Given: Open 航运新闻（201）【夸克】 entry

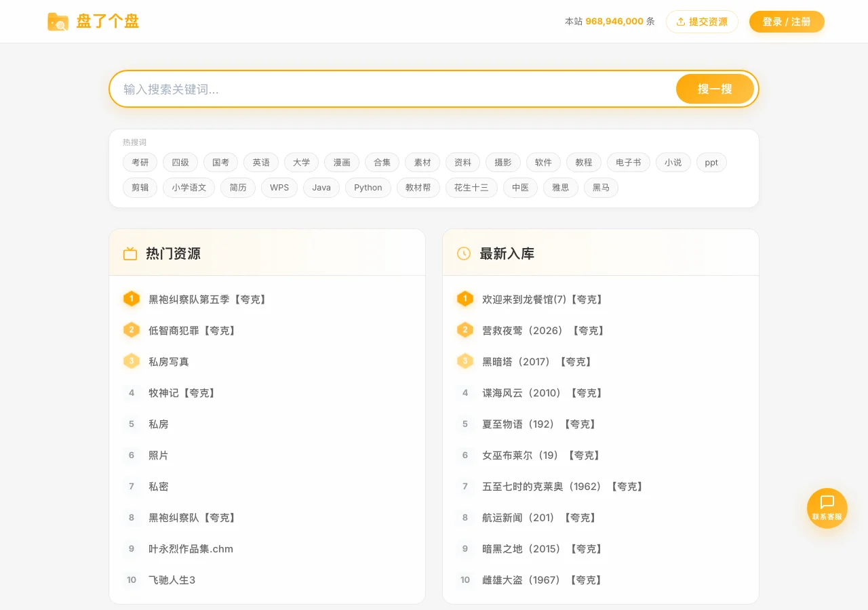Looking at the screenshot, I should (540, 517).
